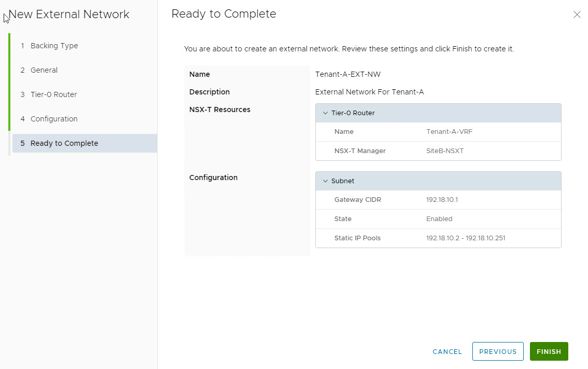Collapse the Subnet section chevron
Screen dimensions: 588x369
[326, 181]
